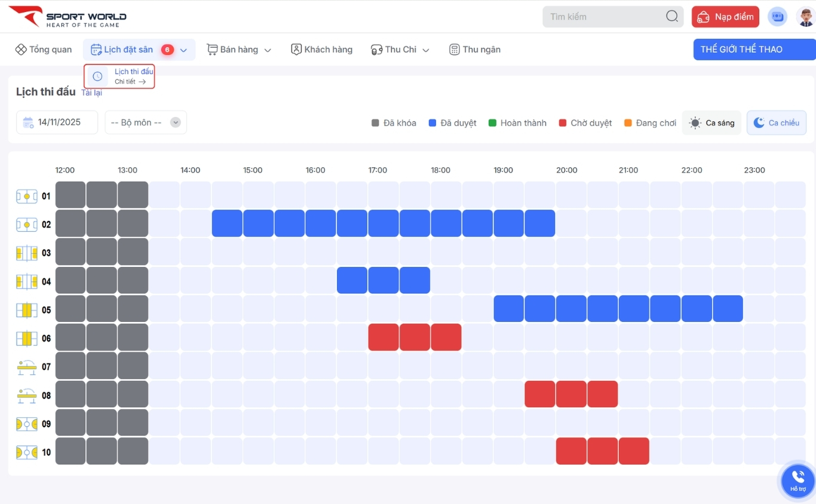816x504 pixels.
Task: Click the search magnifier icon
Action: coord(671,17)
